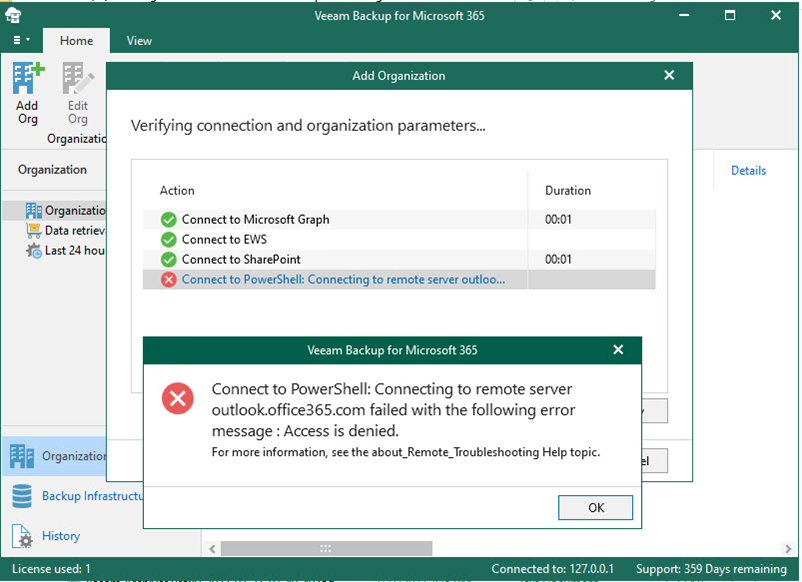
Task: Select the Connect to EWS row
Action: point(399,239)
